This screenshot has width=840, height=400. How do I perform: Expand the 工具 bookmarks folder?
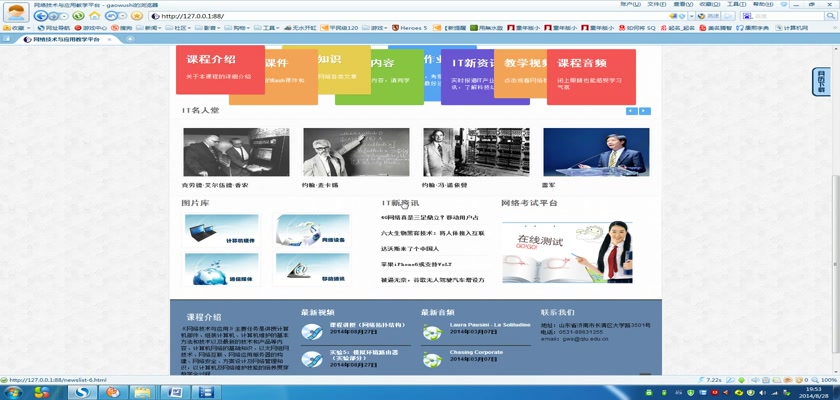(x=267, y=27)
